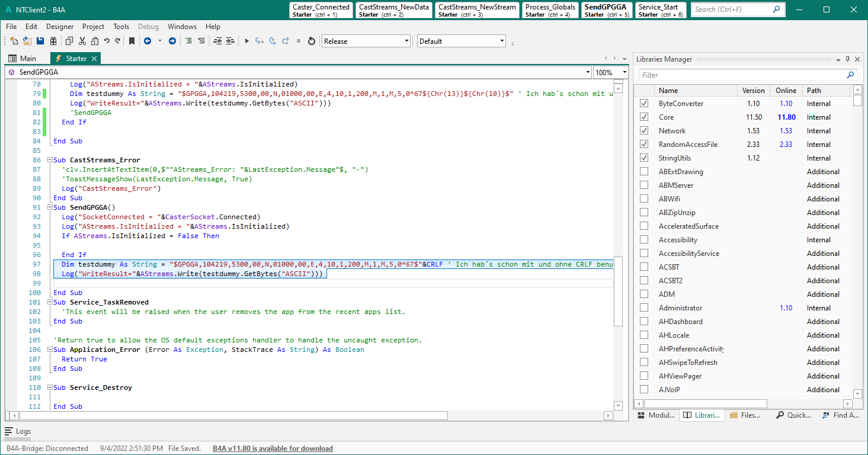
Task: Uncheck the ByteConverter library checkbox
Action: point(644,104)
